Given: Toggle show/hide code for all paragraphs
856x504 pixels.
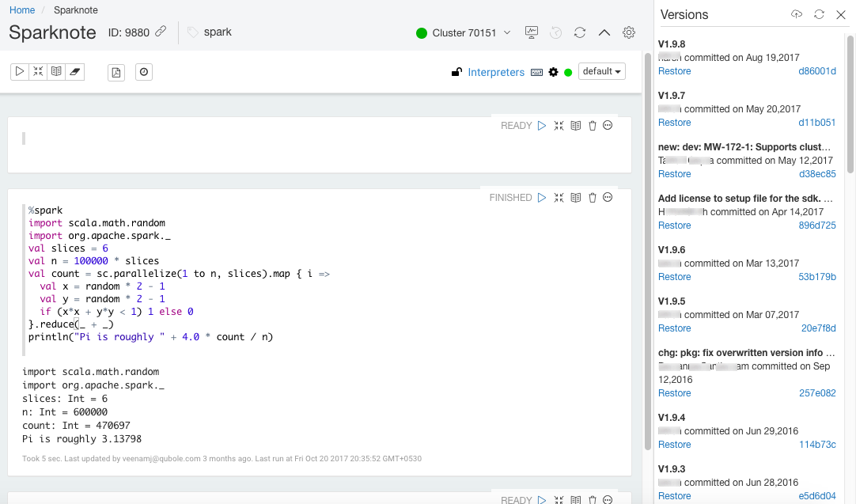Looking at the screenshot, I should [38, 71].
